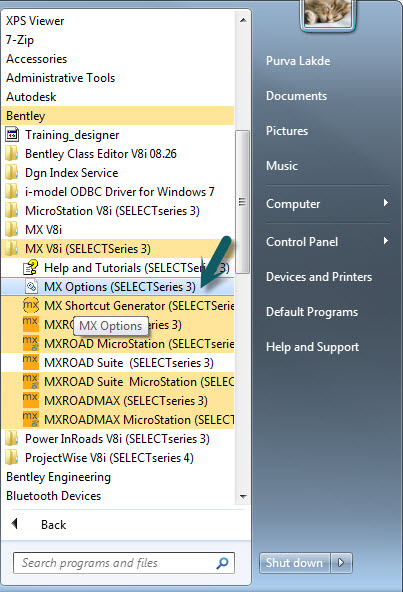Click the Search programs and files box
The height and width of the screenshot is (592, 403).
tap(124, 563)
